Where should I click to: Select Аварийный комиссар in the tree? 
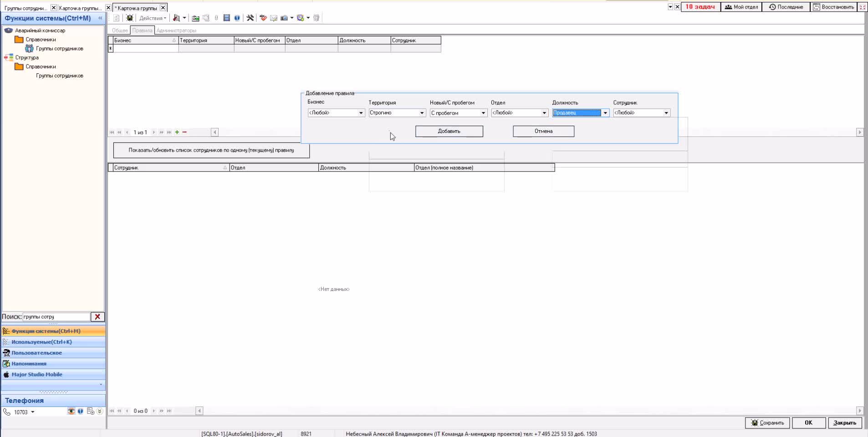tap(40, 30)
